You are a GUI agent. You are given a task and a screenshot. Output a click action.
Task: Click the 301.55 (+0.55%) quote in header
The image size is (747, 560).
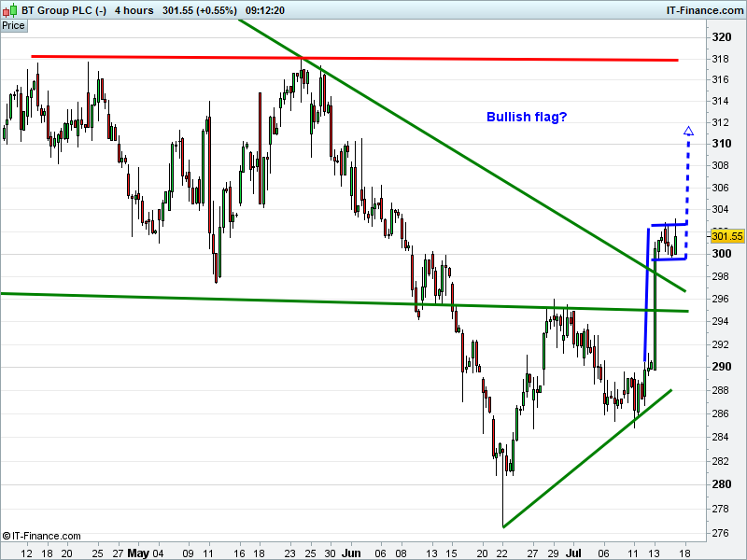[200, 10]
